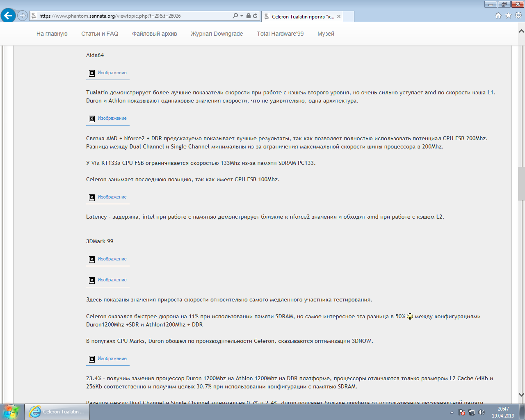Image resolution: width=525 pixels, height=420 pixels.
Task: Click the vertical scrollbar thumb
Action: [x=521, y=183]
